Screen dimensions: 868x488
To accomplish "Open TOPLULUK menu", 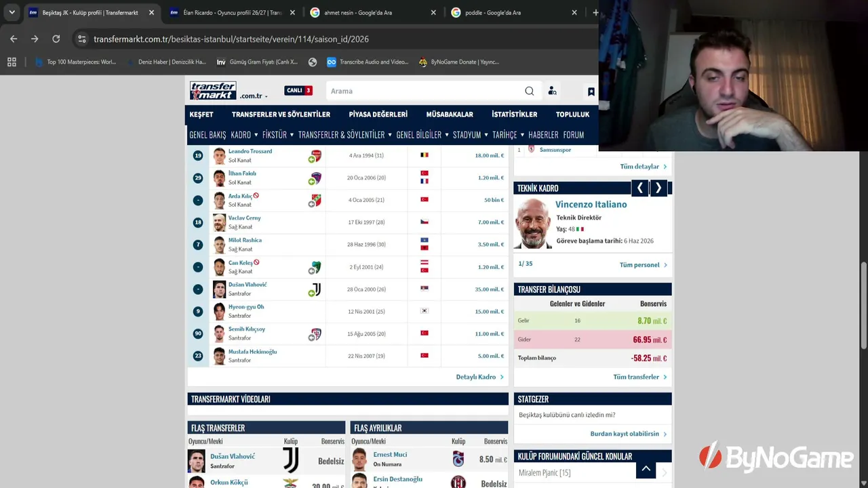I will (x=572, y=115).
